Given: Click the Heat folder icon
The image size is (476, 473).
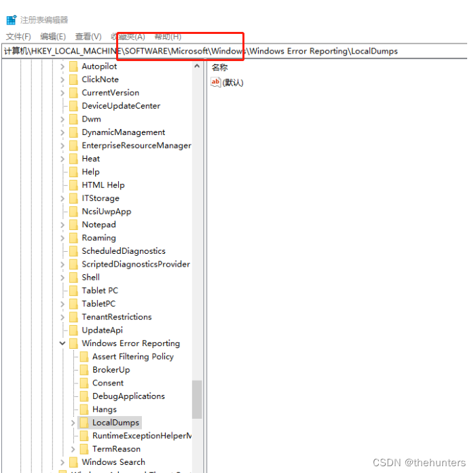Looking at the screenshot, I should point(73,159).
